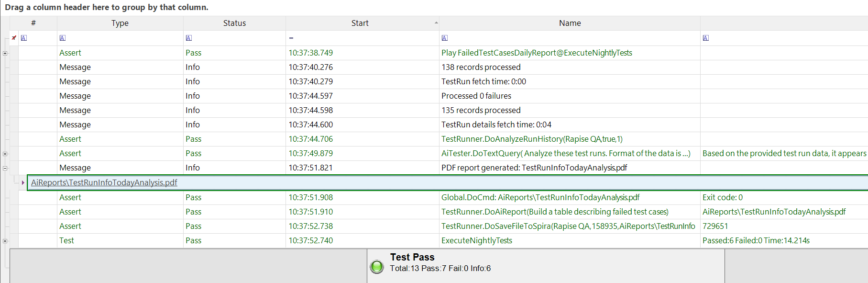This screenshot has height=283, width=868.
Task: Collapse the PDF report generated message row
Action: [x=5, y=168]
